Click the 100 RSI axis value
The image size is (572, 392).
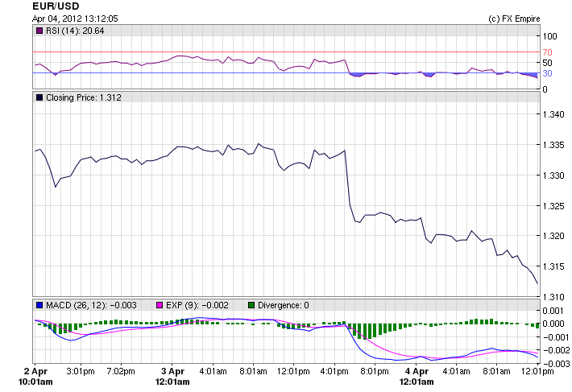549,36
